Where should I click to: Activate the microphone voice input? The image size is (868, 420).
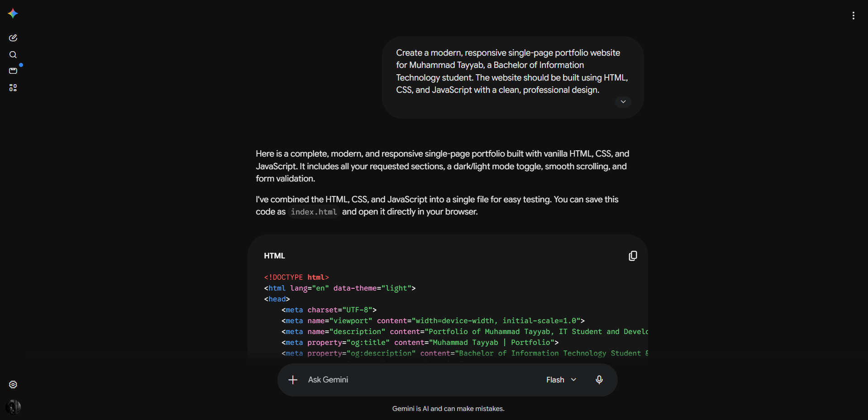pos(599,380)
